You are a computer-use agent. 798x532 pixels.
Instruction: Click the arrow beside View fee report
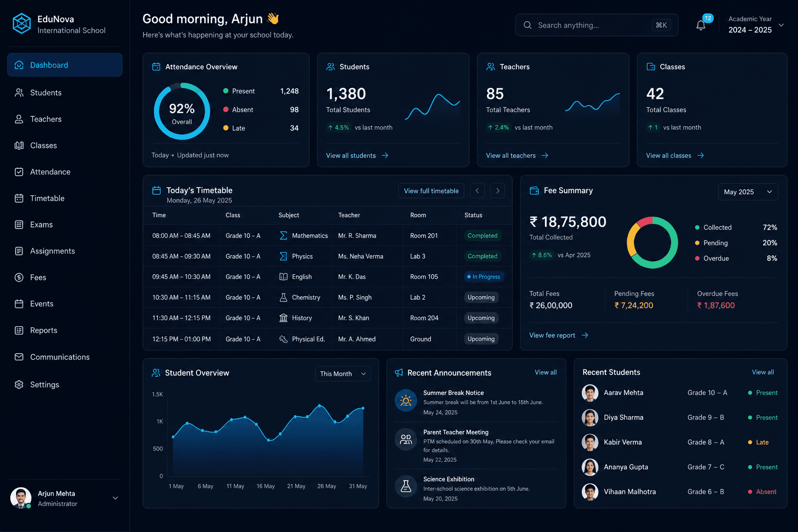point(585,335)
